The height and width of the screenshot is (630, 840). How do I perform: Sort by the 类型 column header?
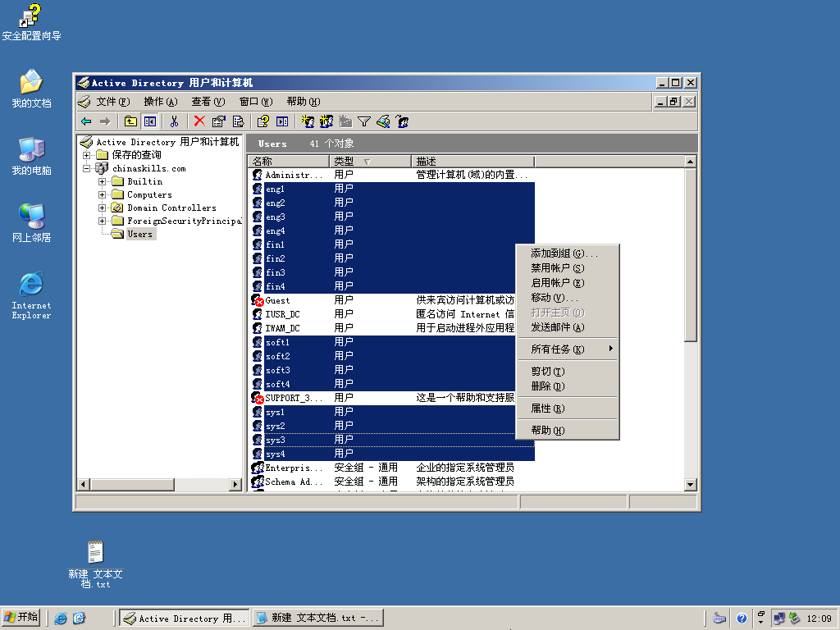371,162
